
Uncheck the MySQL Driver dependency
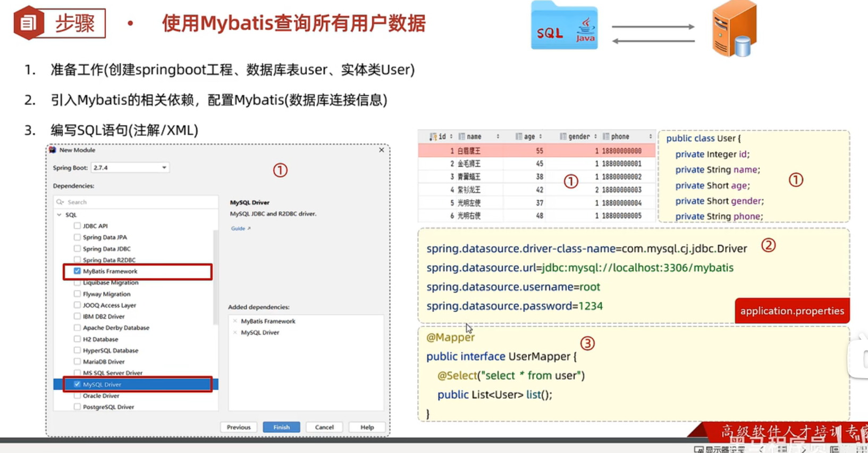pyautogui.click(x=77, y=384)
